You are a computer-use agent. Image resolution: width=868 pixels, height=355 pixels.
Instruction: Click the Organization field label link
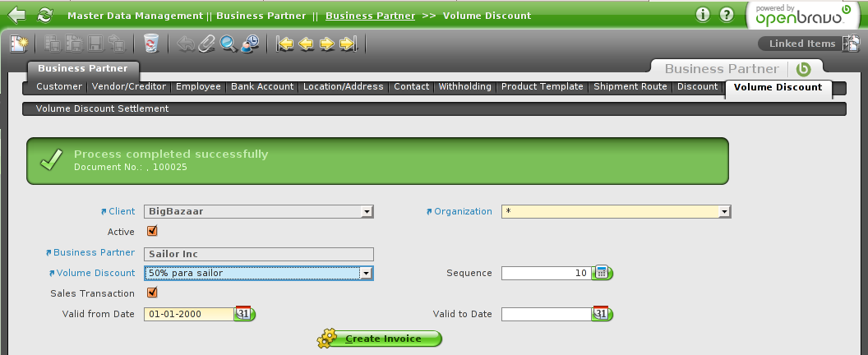pyautogui.click(x=463, y=211)
